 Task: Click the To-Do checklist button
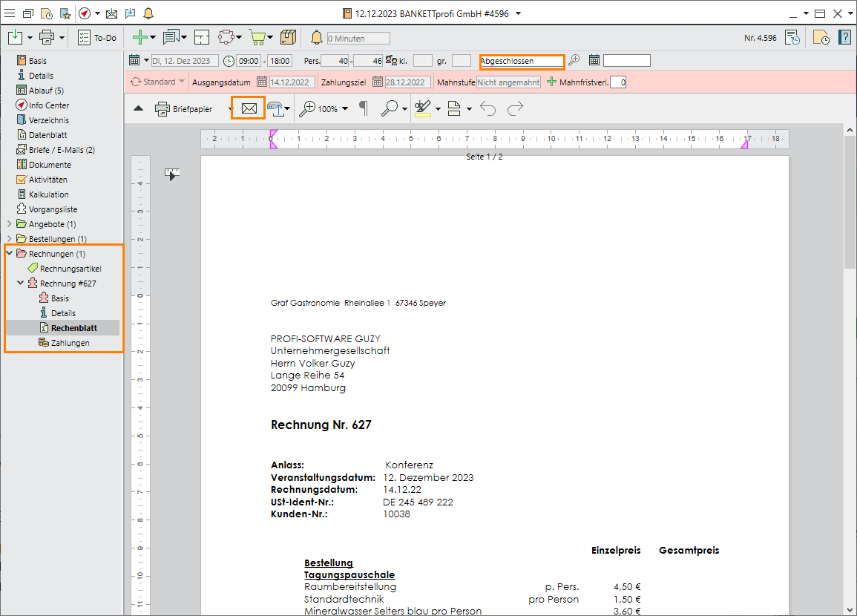point(97,37)
